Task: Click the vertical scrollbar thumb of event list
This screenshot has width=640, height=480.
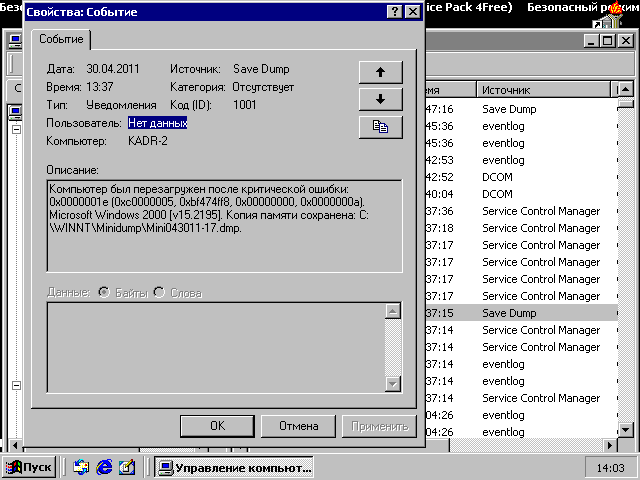Action: click(x=625, y=104)
